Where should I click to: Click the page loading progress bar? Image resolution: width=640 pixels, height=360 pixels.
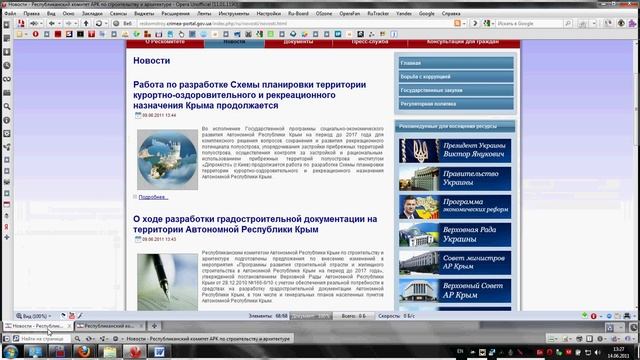(x=311, y=316)
